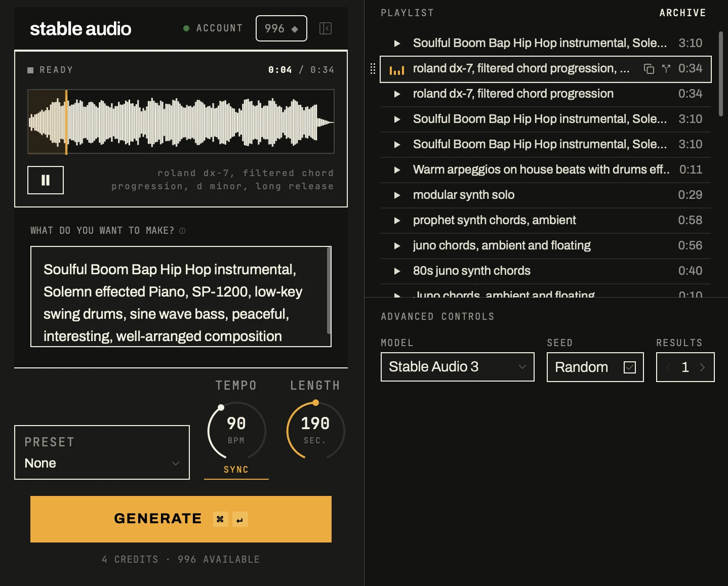The height and width of the screenshot is (586, 728).
Task: Play the second roland dx-7 filtered chord progression
Action: click(397, 94)
